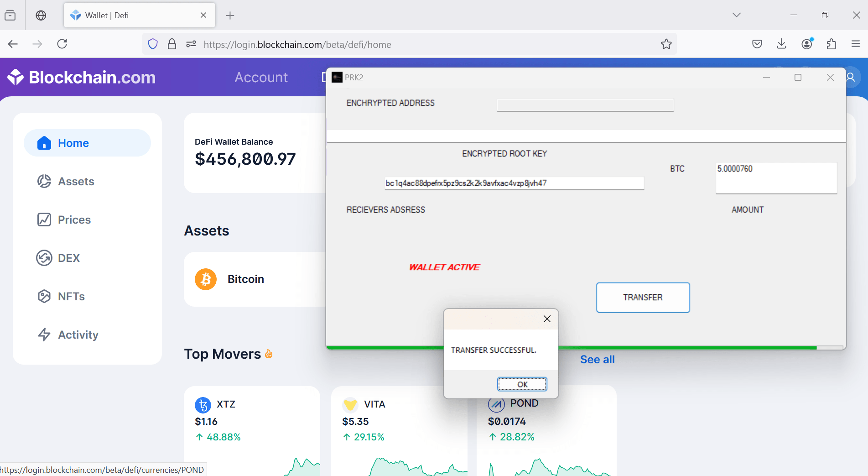The image size is (868, 476).
Task: Expand the list all tabs chevron
Action: 737,15
